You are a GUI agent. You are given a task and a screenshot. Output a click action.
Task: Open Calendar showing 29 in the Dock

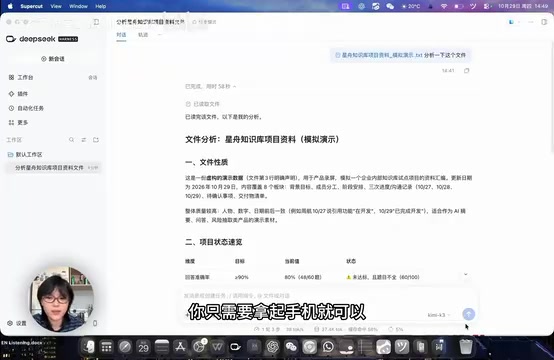point(143,347)
